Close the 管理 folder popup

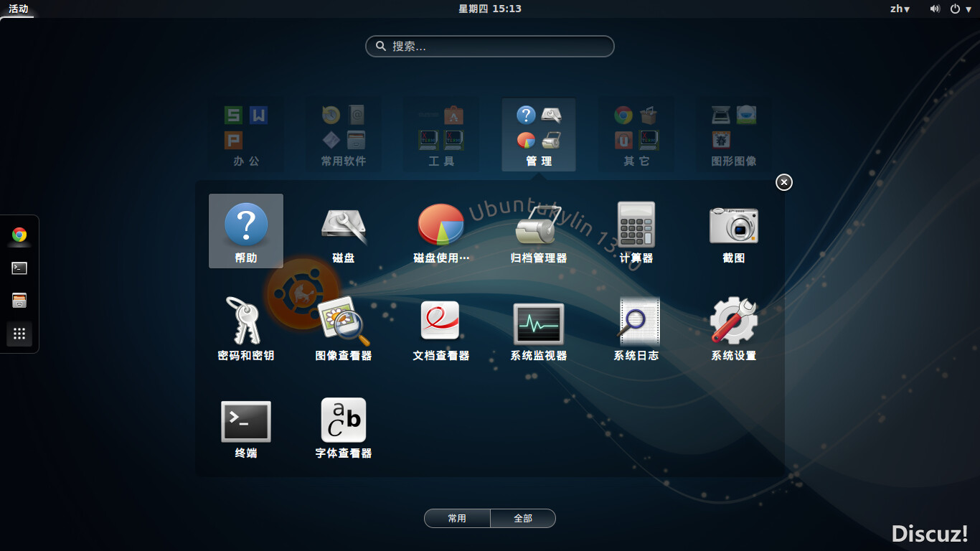[784, 182]
